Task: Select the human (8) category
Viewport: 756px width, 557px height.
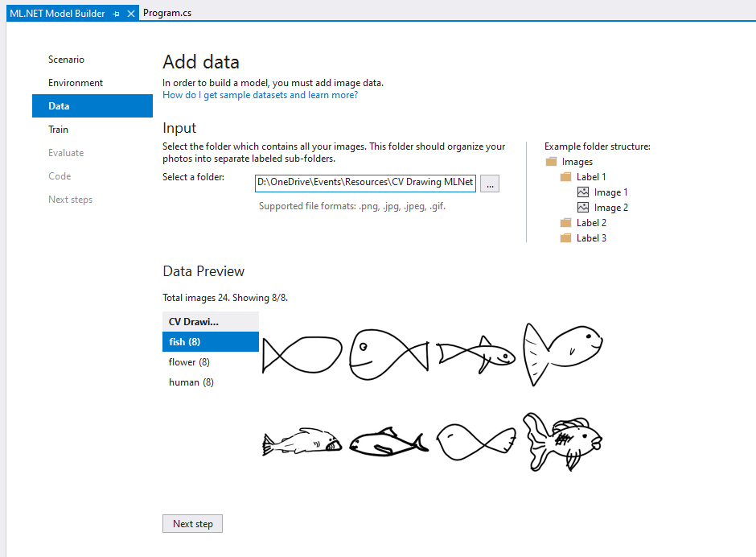Action: pos(191,382)
